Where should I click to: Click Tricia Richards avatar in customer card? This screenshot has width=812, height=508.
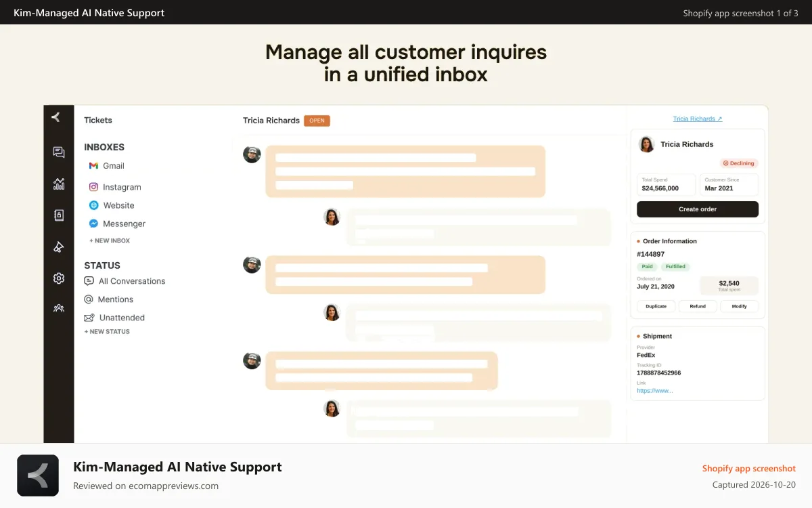[647, 144]
